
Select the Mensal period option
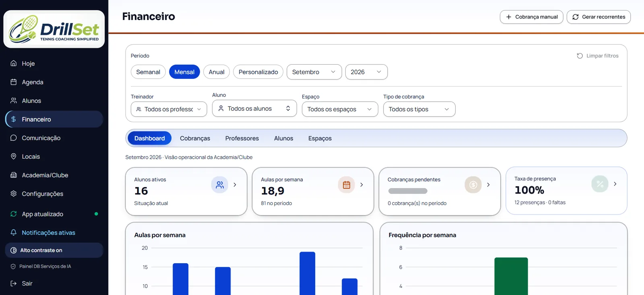click(184, 72)
